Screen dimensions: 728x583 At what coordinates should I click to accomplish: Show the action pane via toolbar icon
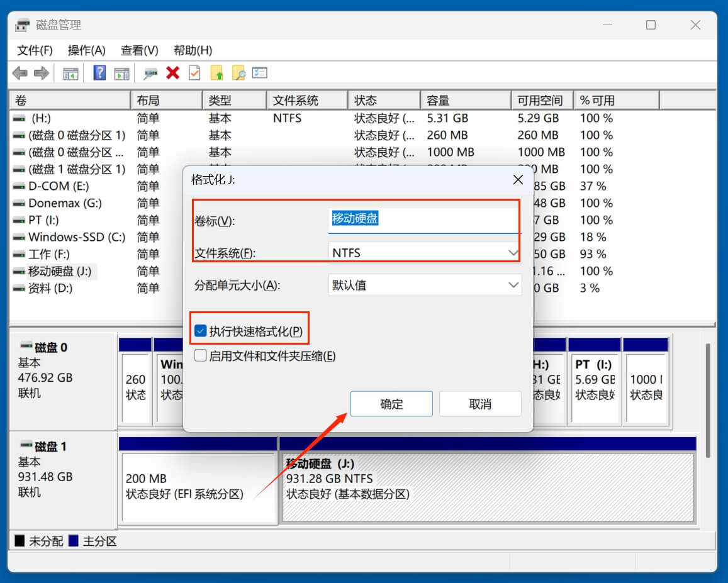[x=122, y=73]
